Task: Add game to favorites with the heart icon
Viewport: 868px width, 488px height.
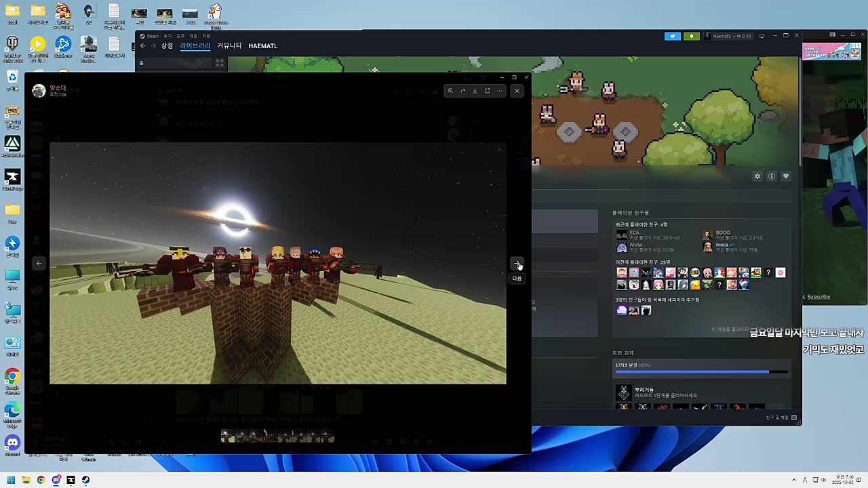Action: point(786,176)
